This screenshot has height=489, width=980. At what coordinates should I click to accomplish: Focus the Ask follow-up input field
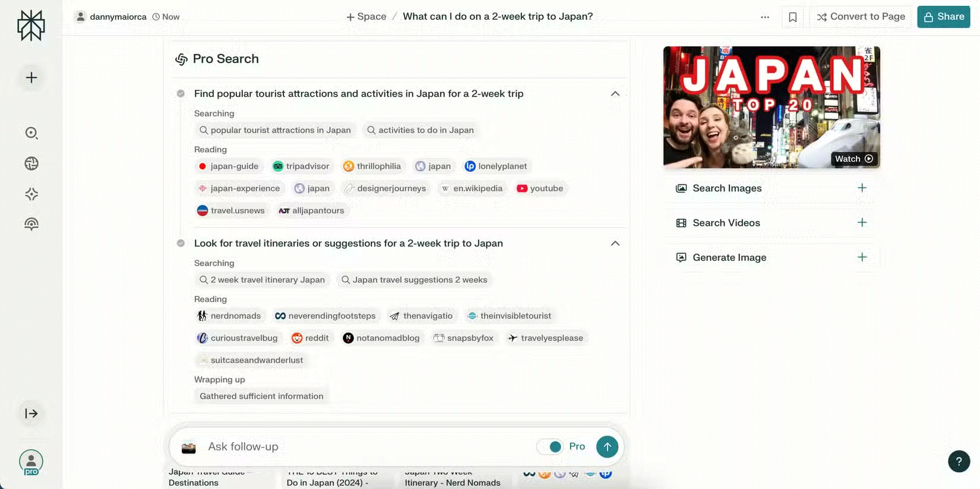point(368,447)
